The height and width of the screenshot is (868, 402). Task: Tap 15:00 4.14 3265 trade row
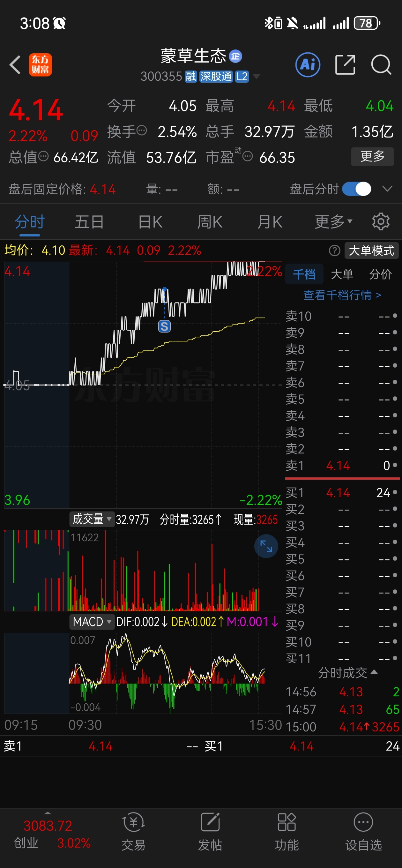click(x=342, y=727)
